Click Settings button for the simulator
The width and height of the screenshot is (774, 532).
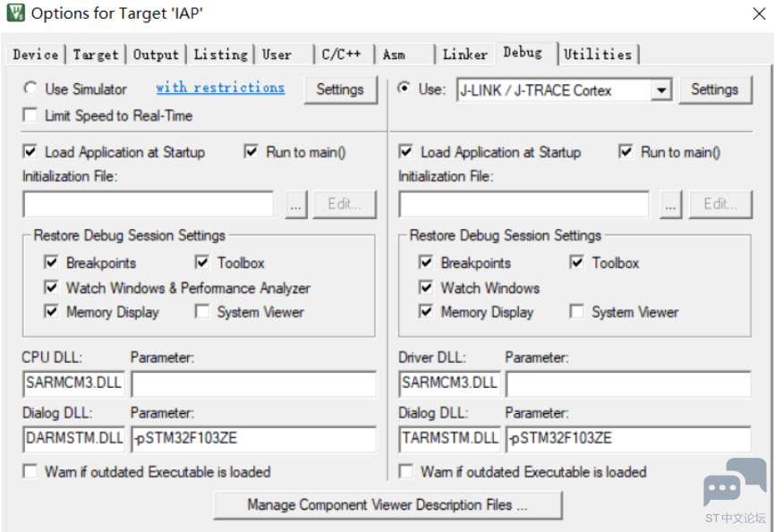coord(340,89)
